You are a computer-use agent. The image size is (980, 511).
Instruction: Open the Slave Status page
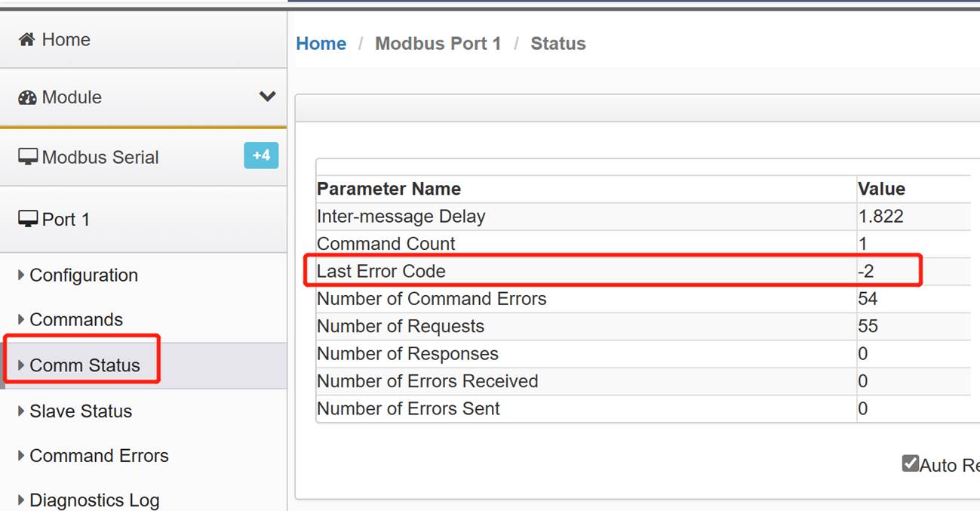click(x=81, y=411)
